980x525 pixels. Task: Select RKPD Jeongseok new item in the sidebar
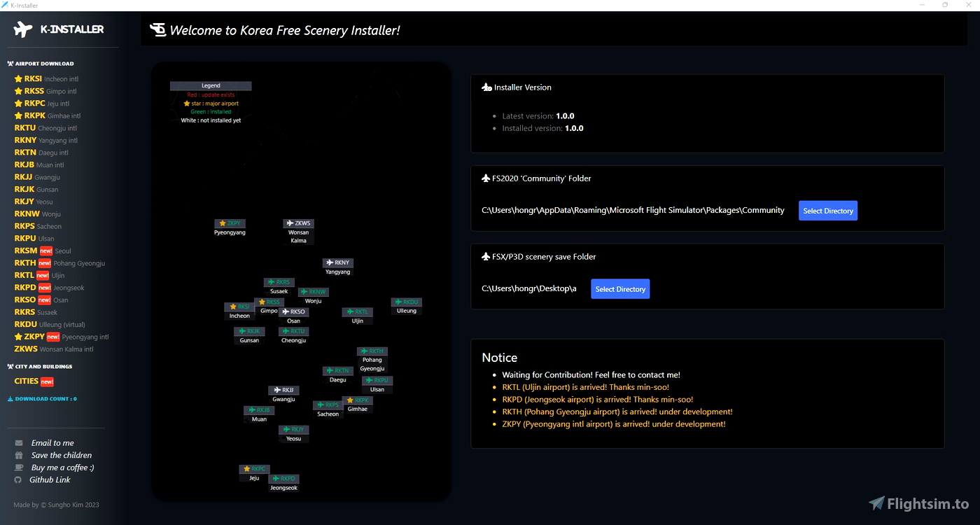click(x=50, y=288)
